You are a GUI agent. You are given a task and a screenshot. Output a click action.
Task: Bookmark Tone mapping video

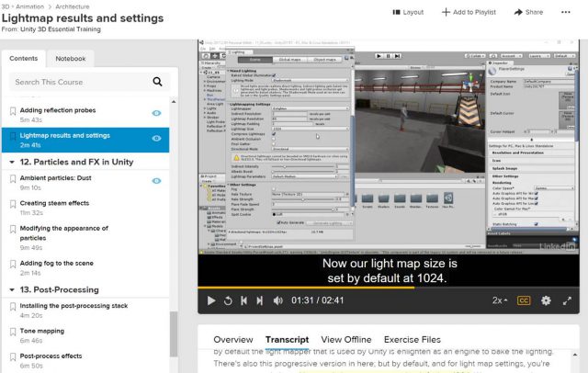13,332
